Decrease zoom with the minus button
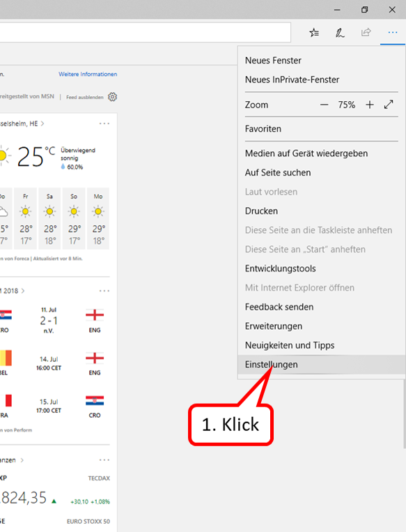The height and width of the screenshot is (532, 406). tap(324, 105)
